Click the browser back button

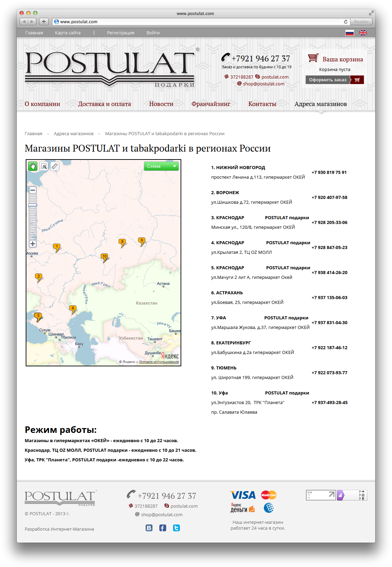[24, 22]
